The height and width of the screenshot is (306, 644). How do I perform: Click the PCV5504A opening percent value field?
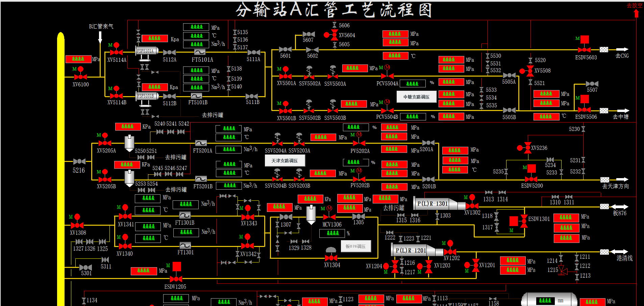click(412, 83)
